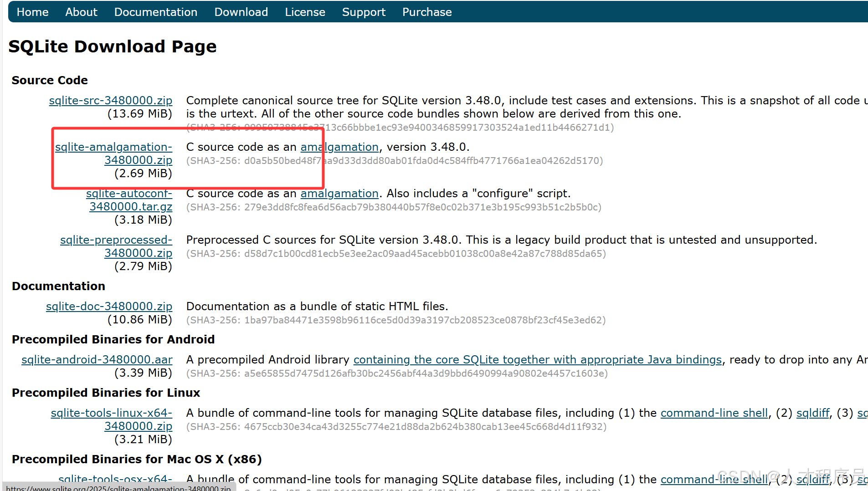The image size is (868, 491).
Task: Click 'Complete canonical source tree' description text
Action: pos(527,107)
